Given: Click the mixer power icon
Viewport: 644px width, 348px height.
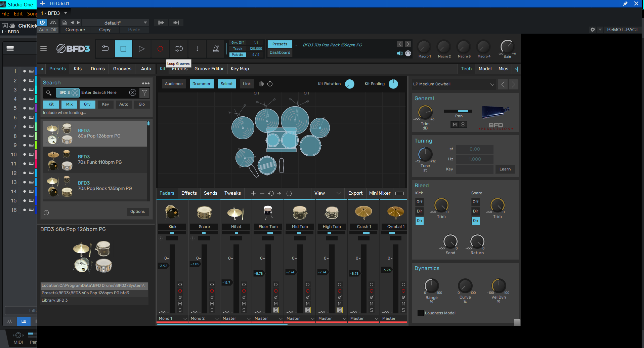Looking at the screenshot, I should [x=289, y=193].
